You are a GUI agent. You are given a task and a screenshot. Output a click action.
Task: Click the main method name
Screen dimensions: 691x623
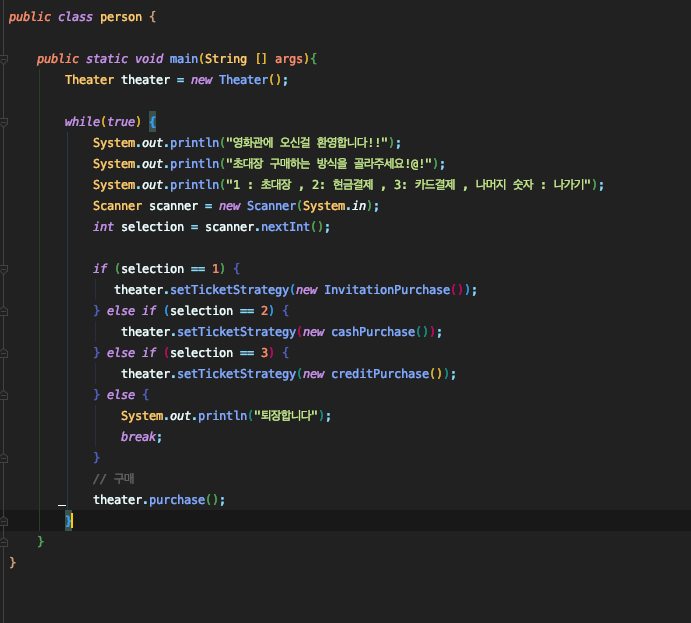[184, 59]
